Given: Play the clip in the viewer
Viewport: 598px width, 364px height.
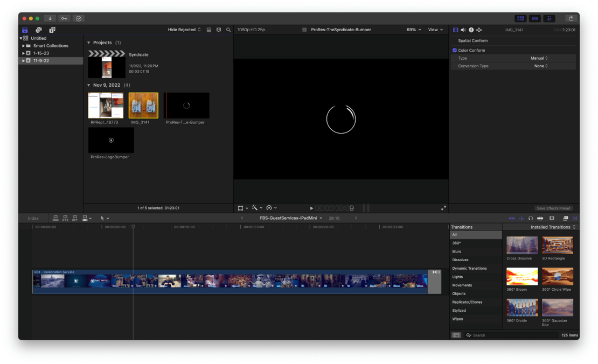Looking at the screenshot, I should coord(311,208).
